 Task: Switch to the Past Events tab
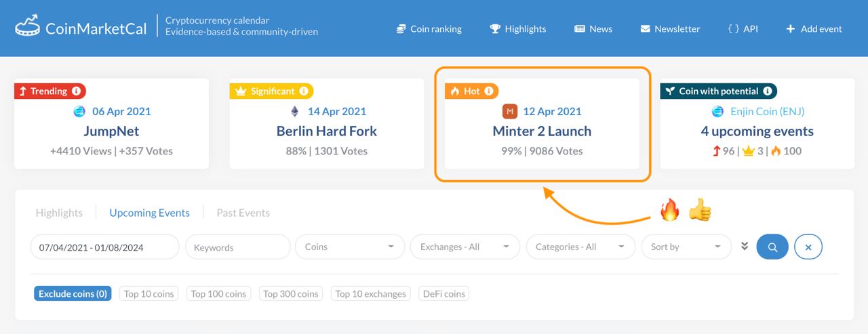[x=243, y=213]
